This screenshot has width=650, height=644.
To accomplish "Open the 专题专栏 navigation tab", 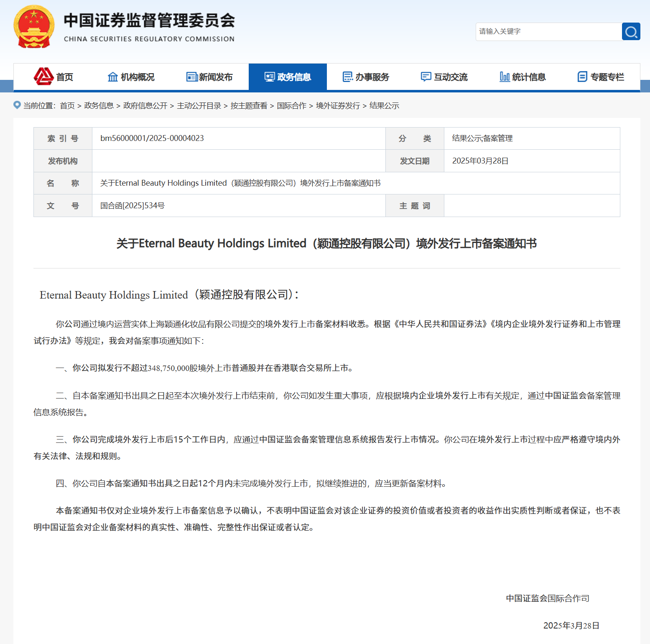I will [601, 77].
